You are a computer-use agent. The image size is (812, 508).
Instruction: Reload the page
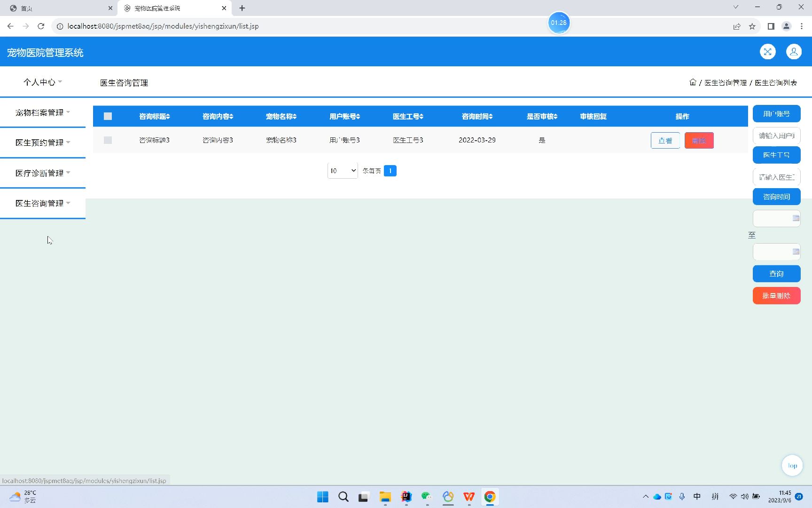click(x=41, y=26)
